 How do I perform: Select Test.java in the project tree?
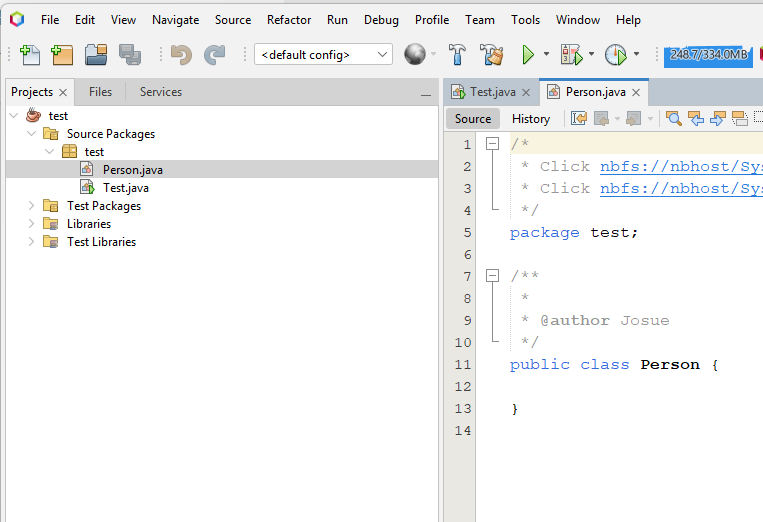(125, 188)
